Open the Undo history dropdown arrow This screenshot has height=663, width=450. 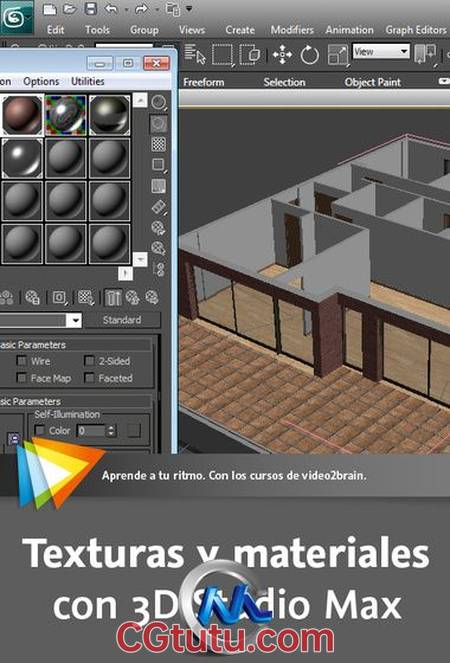(126, 9)
